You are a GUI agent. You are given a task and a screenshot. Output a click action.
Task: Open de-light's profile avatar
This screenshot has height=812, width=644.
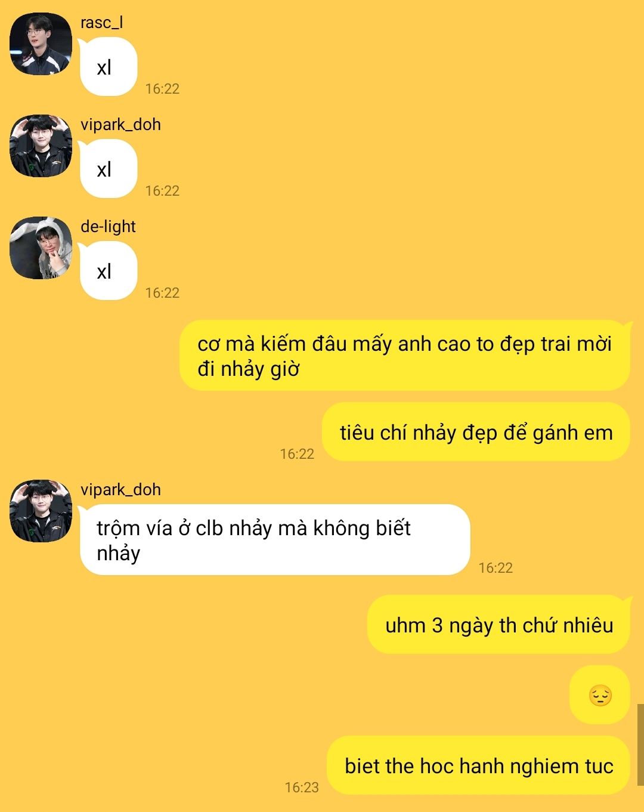[x=41, y=248]
